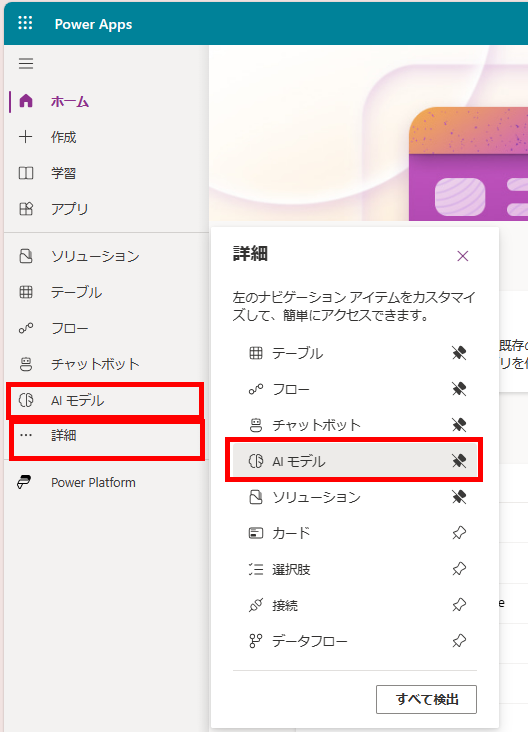Open the app launcher waffle icon
Viewport: 528px width, 732px height.
point(25,23)
